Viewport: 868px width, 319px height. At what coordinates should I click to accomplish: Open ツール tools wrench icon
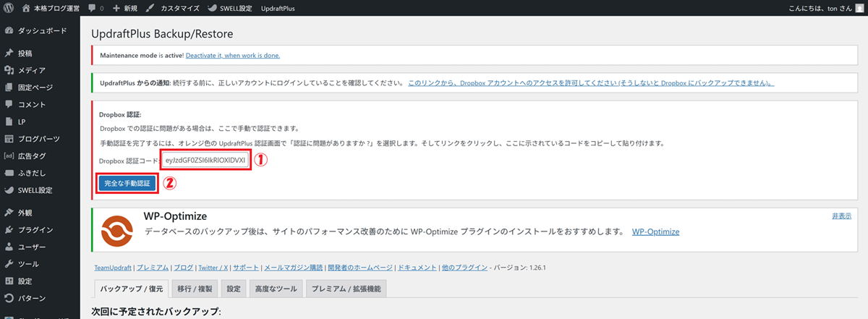(9, 264)
